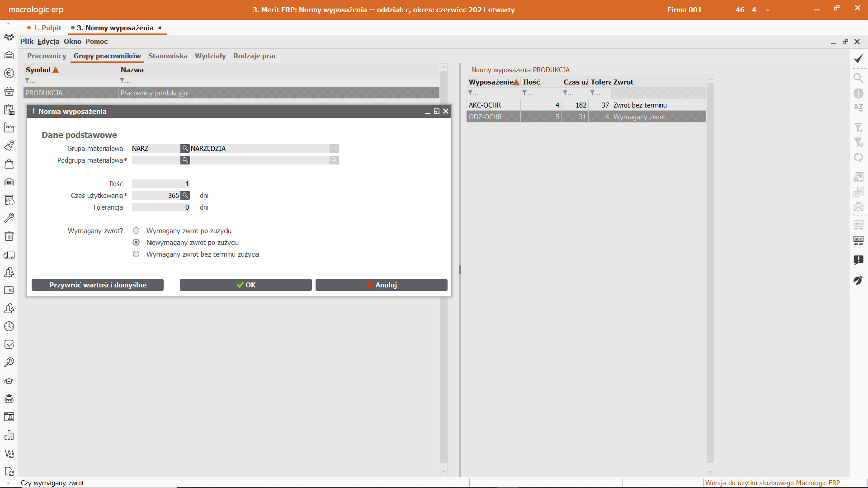
Task: Click the Ilość input field
Action: click(161, 183)
